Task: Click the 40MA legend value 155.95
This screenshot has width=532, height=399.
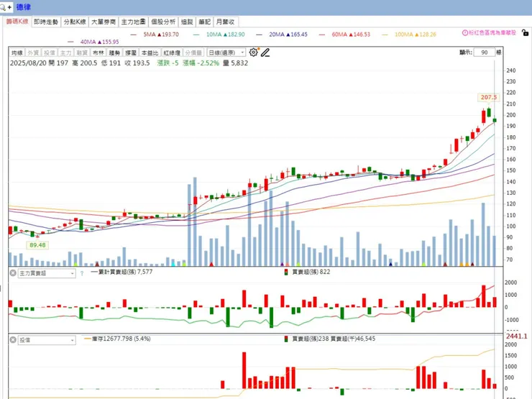Action: 111,42
